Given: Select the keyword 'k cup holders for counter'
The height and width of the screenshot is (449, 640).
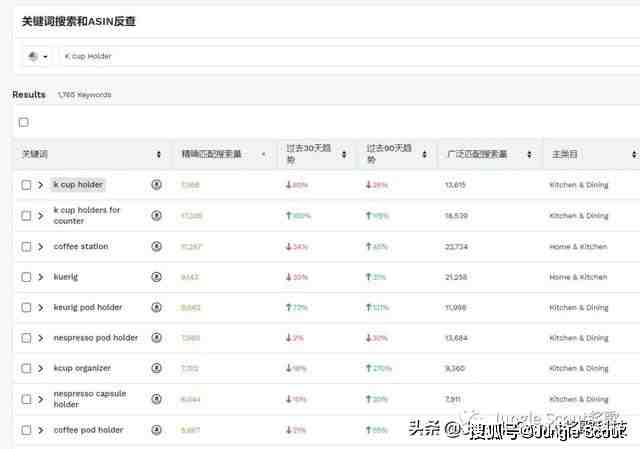Looking at the screenshot, I should point(87,216).
